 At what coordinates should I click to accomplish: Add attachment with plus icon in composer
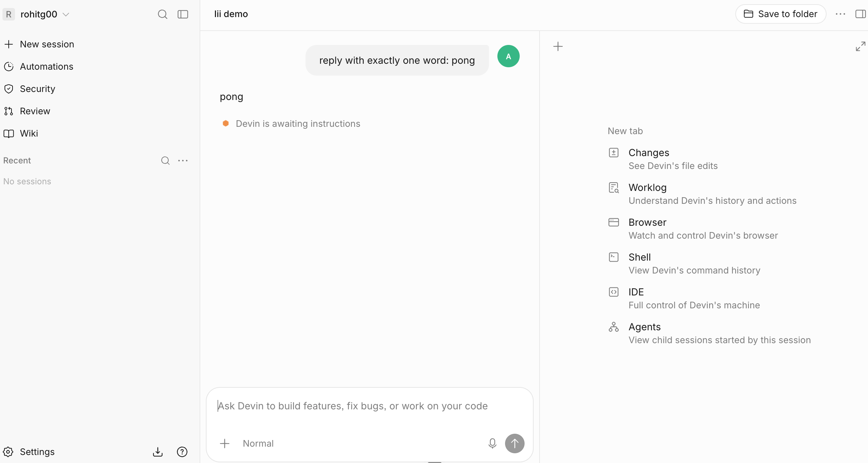[x=225, y=443]
